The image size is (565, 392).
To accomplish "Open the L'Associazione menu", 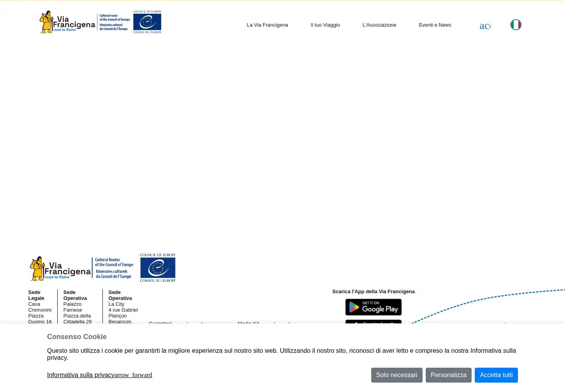I will pyautogui.click(x=379, y=25).
